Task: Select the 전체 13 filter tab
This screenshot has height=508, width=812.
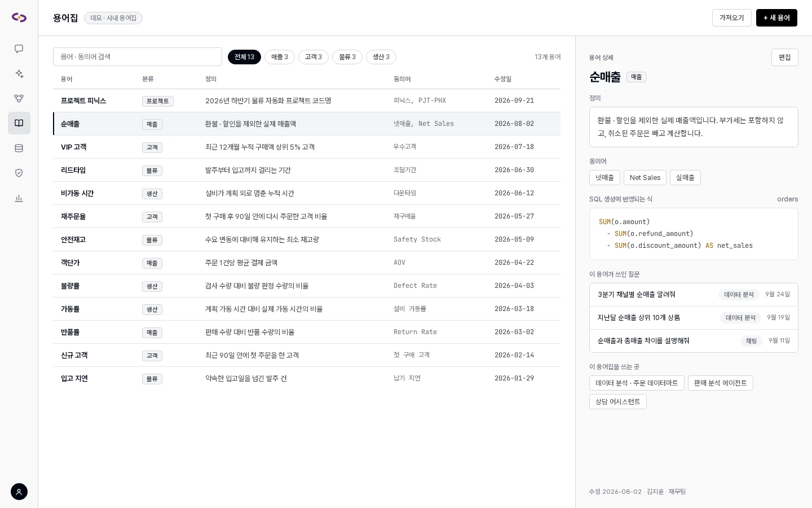Action: tap(244, 57)
